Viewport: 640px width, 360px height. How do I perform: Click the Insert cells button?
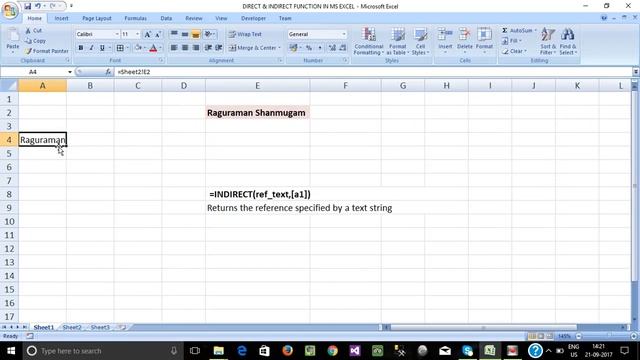tap(445, 40)
